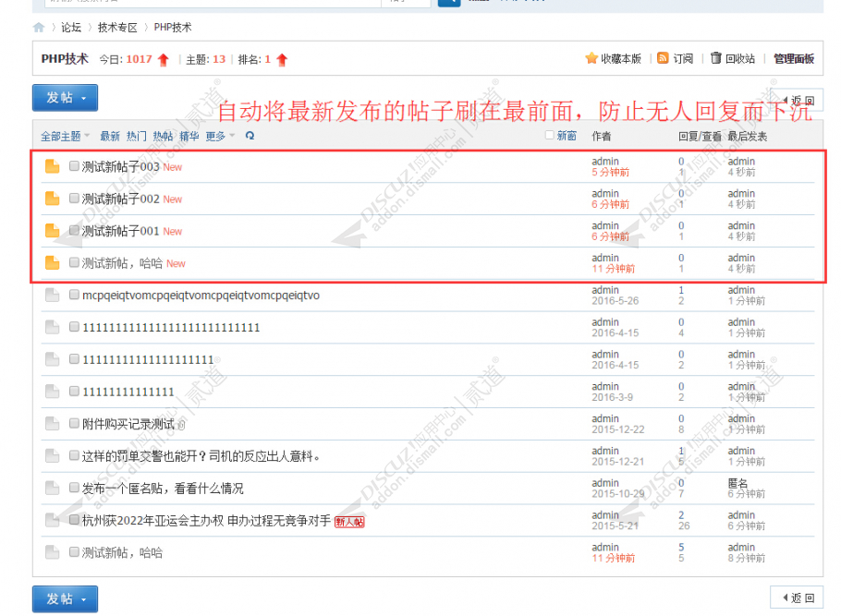Open folder icon of 测试新帖子001
The height and width of the screenshot is (616, 841).
tap(52, 231)
